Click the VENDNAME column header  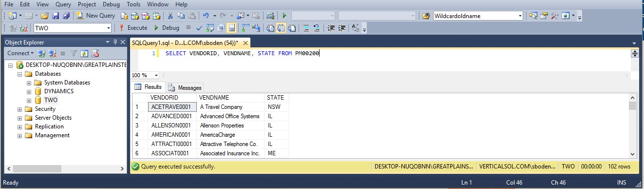[231, 98]
